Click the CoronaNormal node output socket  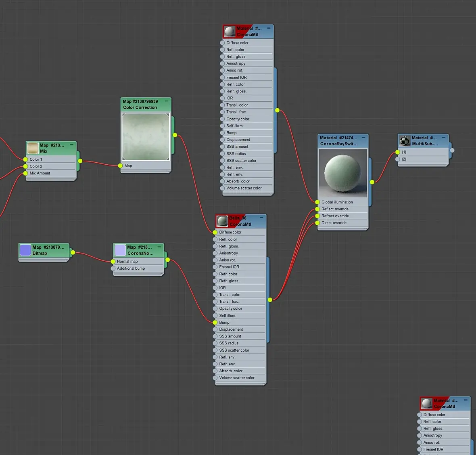point(167,260)
